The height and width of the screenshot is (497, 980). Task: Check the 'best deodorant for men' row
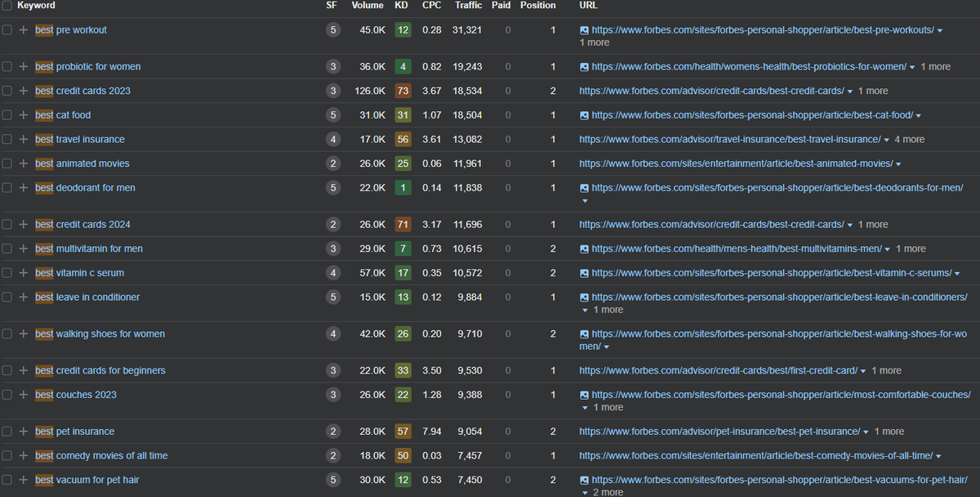pos(7,188)
